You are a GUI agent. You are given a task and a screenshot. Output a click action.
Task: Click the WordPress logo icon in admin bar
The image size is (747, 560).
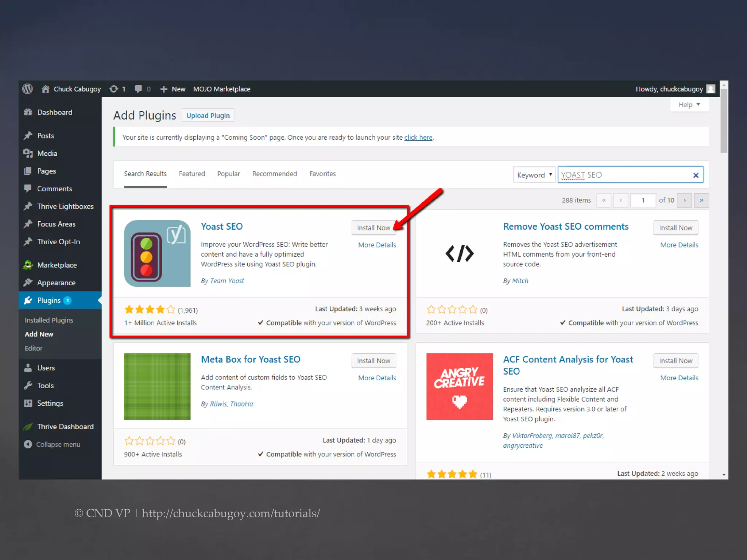(27, 89)
